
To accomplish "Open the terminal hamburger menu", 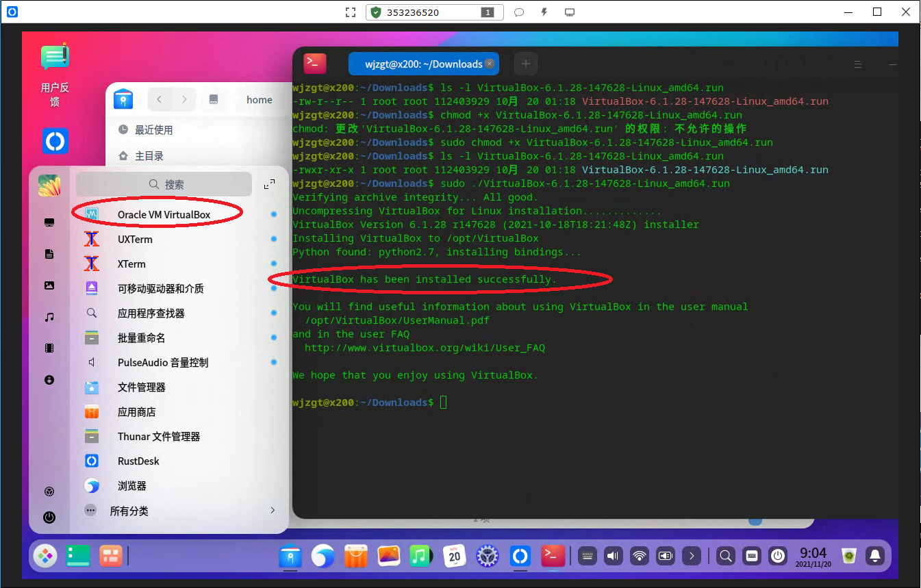I will [x=857, y=64].
